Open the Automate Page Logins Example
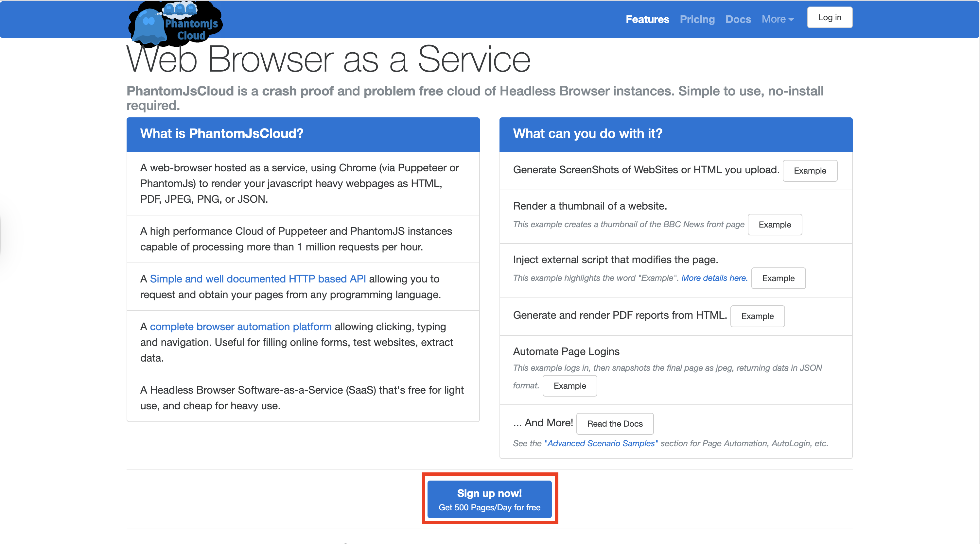The height and width of the screenshot is (544, 980). point(569,385)
